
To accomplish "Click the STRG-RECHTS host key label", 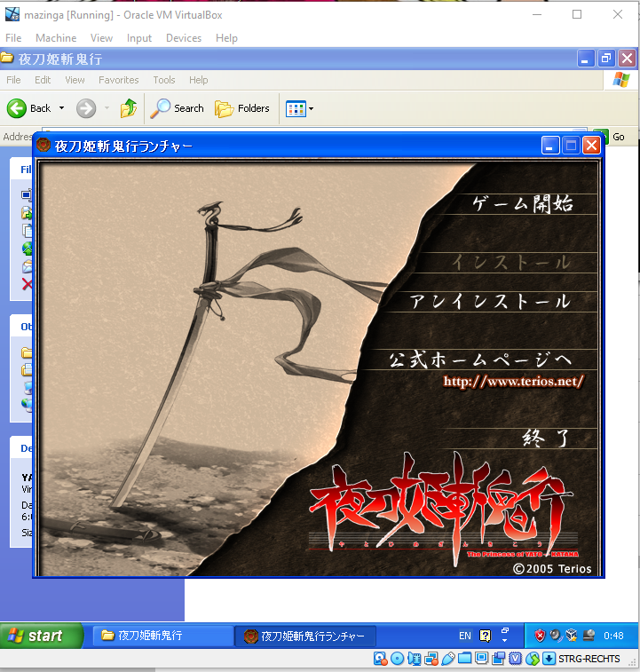I will 589,659.
